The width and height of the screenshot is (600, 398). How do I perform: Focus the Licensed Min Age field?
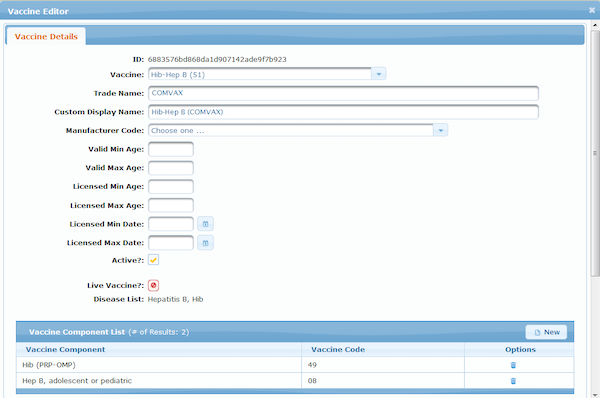[x=171, y=187]
